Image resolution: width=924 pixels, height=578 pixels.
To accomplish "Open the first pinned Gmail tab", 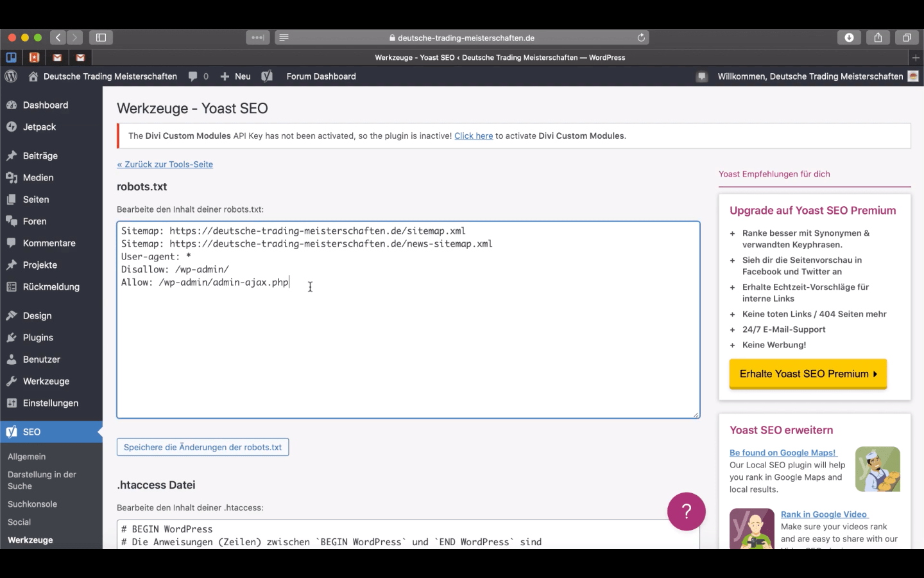I will click(x=57, y=57).
